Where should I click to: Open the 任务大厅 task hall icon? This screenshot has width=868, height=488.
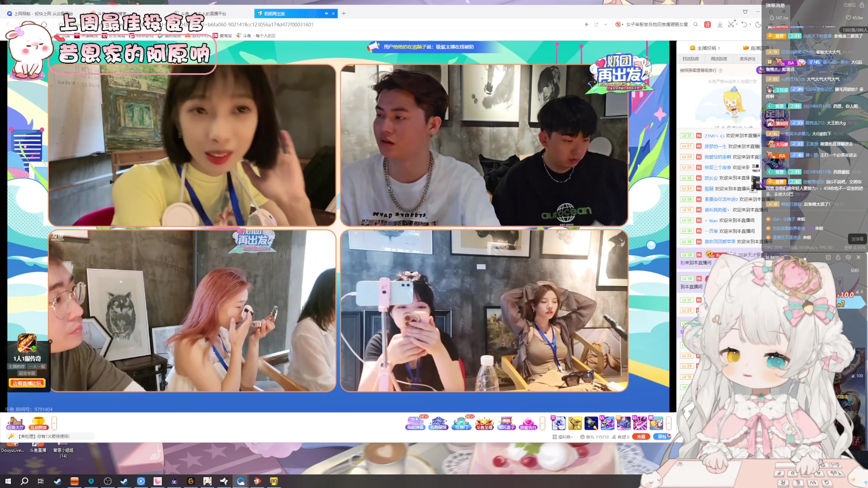coord(15,423)
